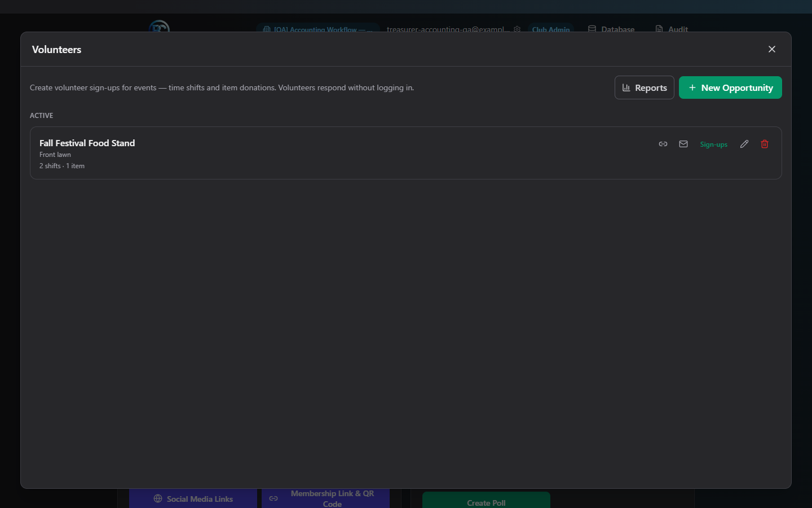Click the Volunteers dialog heading

click(57, 50)
